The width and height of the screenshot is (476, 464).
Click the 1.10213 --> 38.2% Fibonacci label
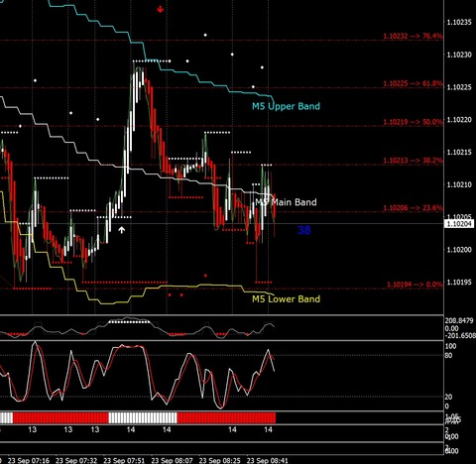pyautogui.click(x=413, y=161)
